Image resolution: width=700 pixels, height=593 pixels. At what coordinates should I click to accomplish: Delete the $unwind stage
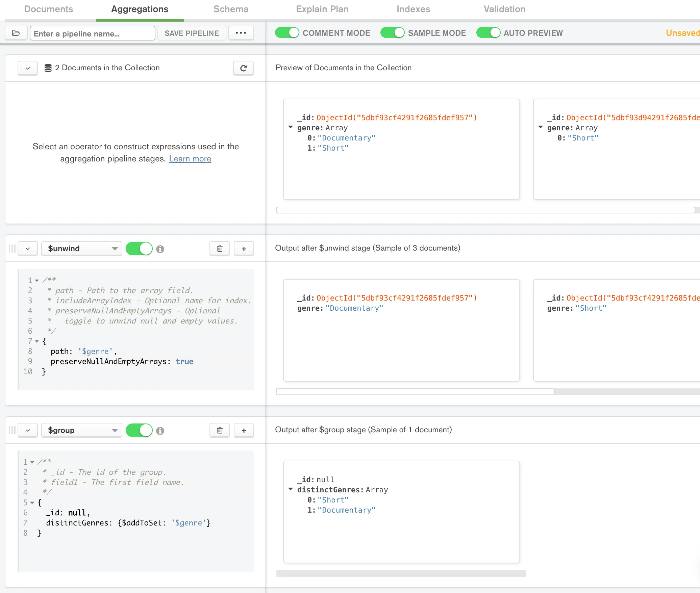click(x=220, y=249)
